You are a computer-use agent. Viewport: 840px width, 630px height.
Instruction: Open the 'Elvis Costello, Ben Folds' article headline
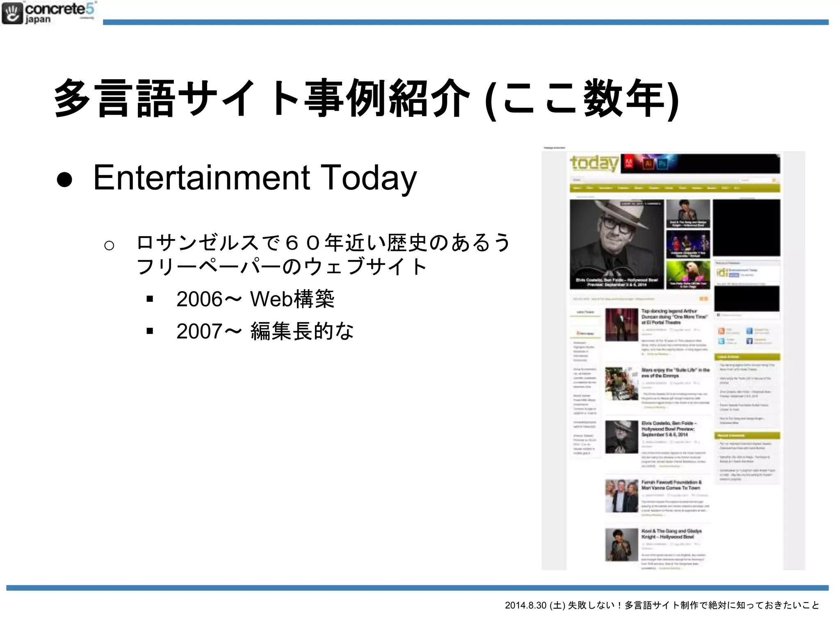pyautogui.click(x=669, y=429)
